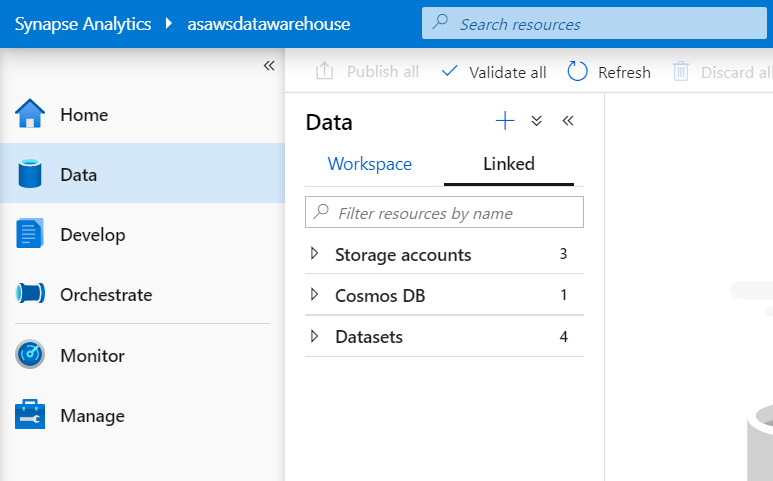Click the Data panel heading
The width and height of the screenshot is (773, 481).
(329, 122)
